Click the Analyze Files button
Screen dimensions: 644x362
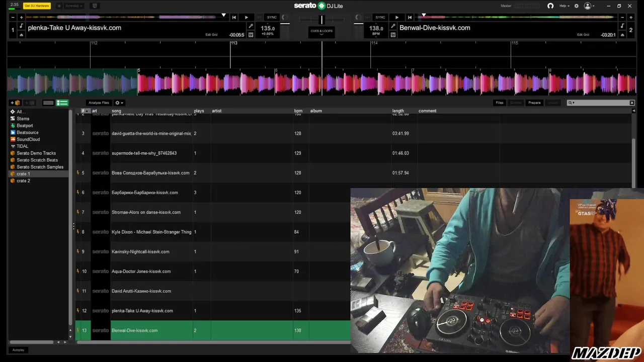click(99, 103)
